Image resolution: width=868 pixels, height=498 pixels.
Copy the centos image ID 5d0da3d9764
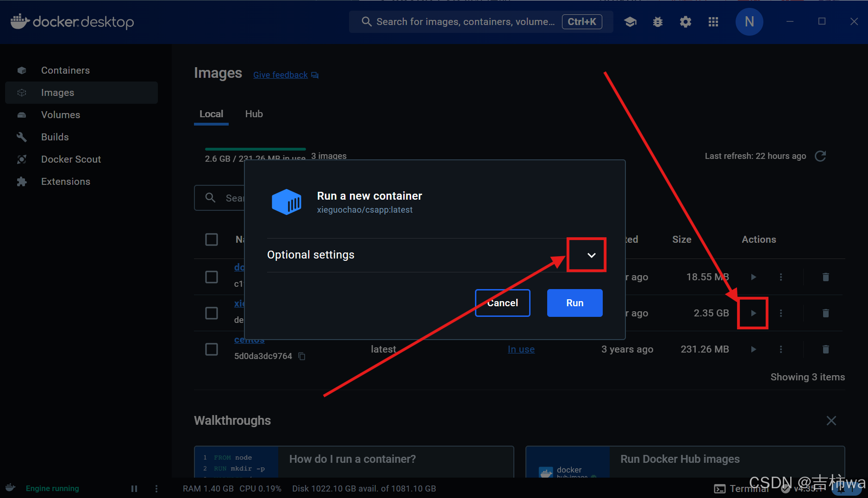[x=301, y=356]
